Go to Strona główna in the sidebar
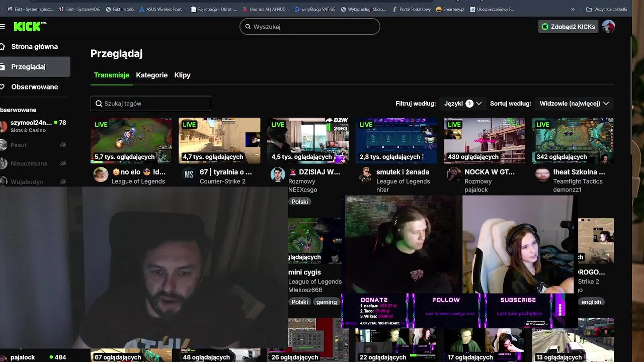The height and width of the screenshot is (362, 644). point(34,47)
